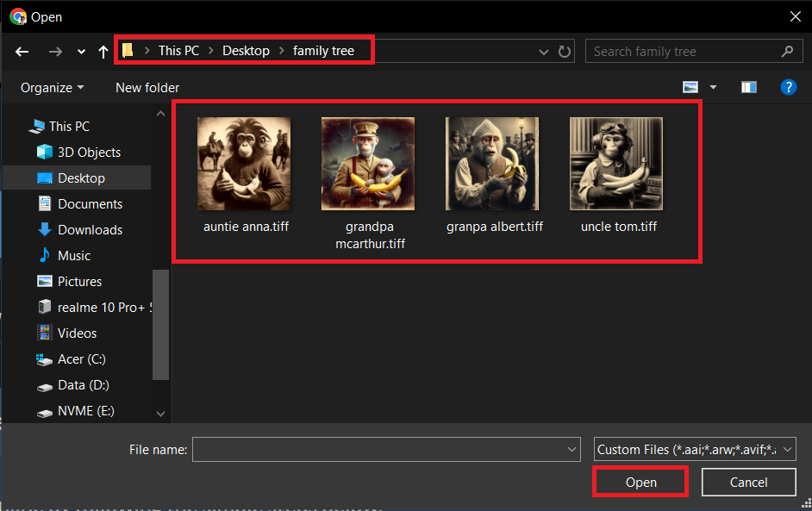Image resolution: width=812 pixels, height=511 pixels.
Task: Refresh the family tree folder view
Action: pos(565,52)
